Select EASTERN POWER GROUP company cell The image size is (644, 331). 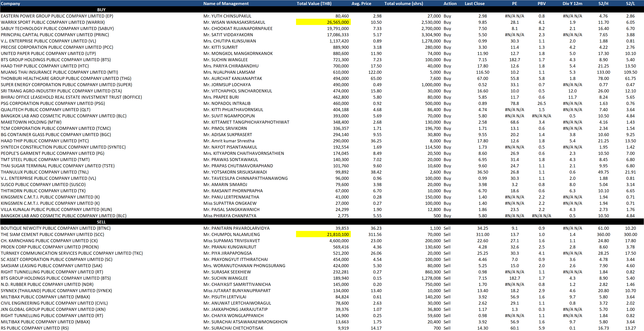pyautogui.click(x=57, y=16)
